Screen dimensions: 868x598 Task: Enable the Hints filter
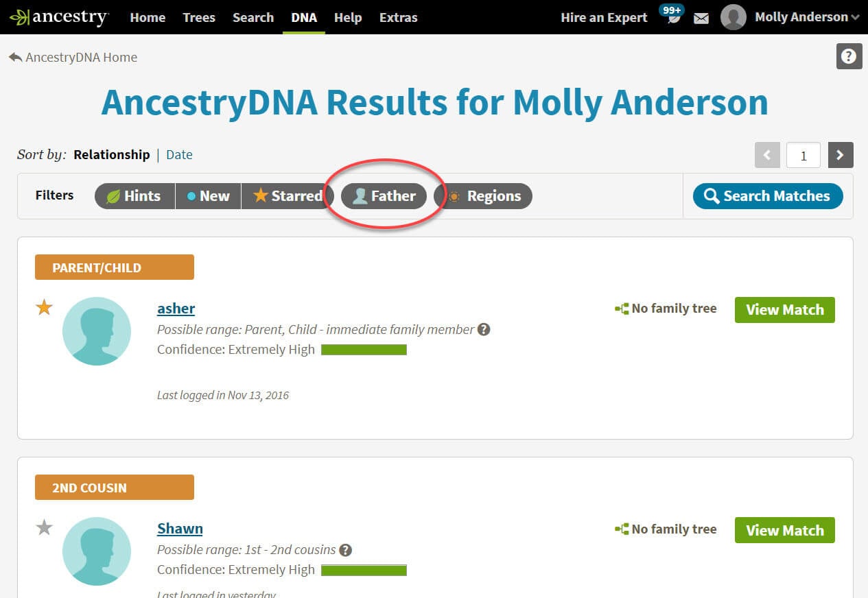(x=134, y=195)
